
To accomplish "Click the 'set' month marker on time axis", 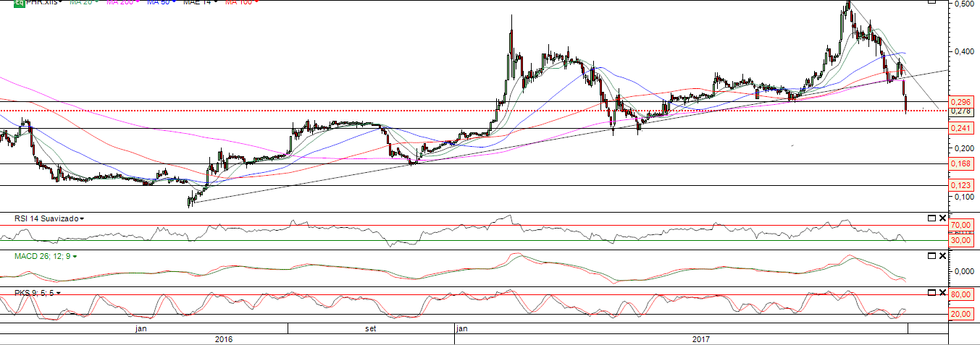I will click(x=371, y=328).
